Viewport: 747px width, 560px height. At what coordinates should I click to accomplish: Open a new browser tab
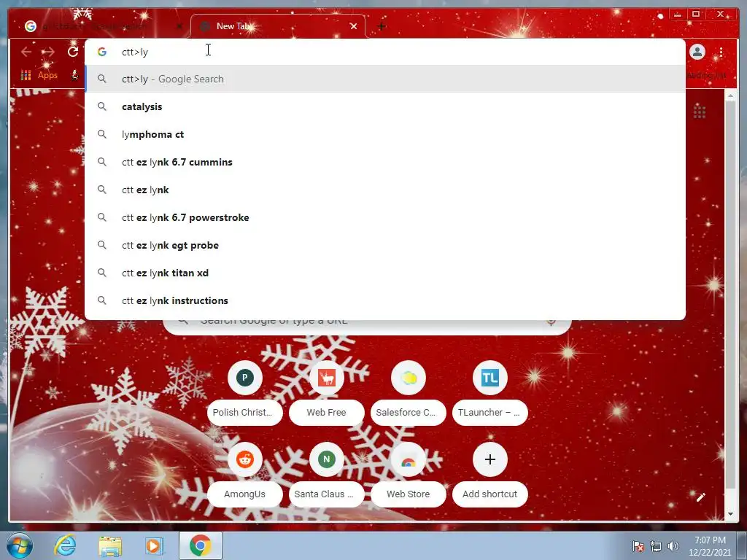coord(381,26)
